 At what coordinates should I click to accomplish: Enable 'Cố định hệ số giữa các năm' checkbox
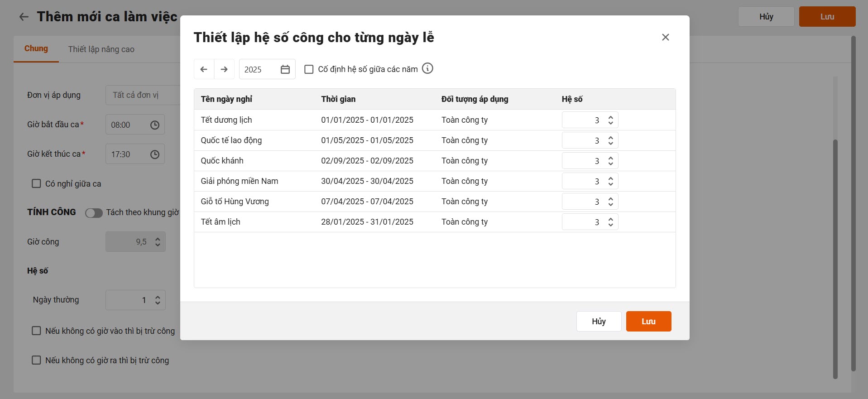coord(309,69)
